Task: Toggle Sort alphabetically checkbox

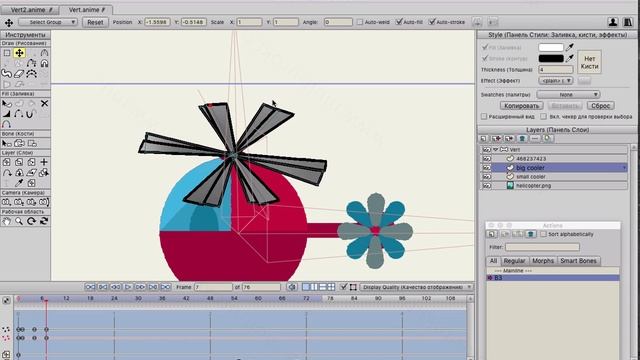Action: tap(543, 234)
